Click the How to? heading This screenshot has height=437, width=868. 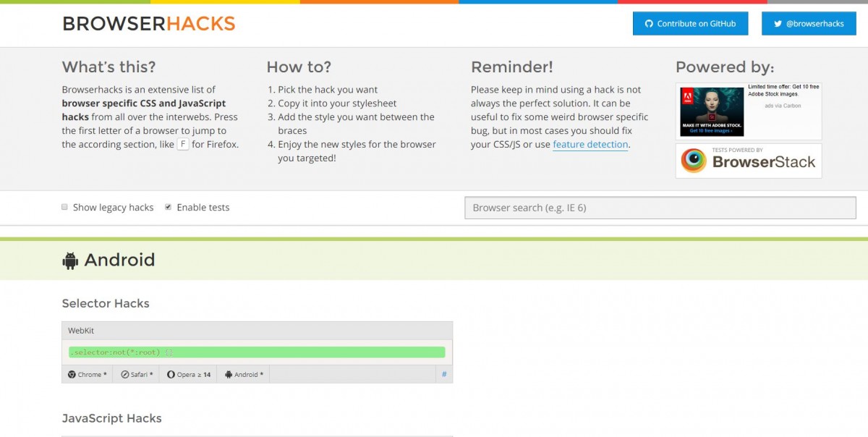(299, 67)
